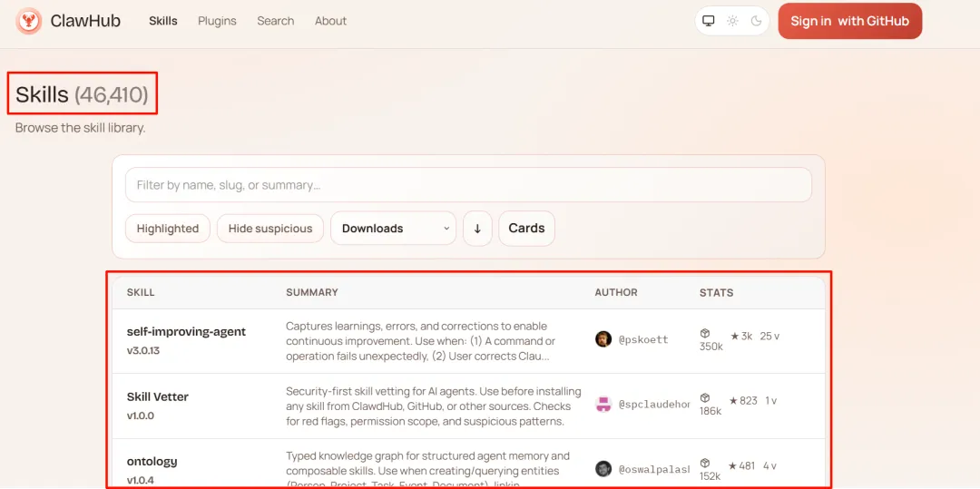Go to the Search nav item
Screen dimensions: 980x489
pyautogui.click(x=276, y=21)
